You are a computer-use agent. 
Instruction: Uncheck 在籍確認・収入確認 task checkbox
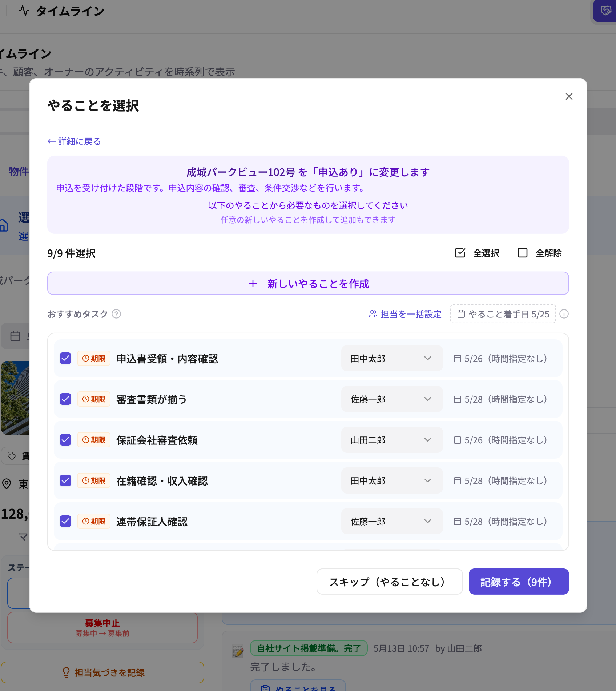pyautogui.click(x=65, y=480)
